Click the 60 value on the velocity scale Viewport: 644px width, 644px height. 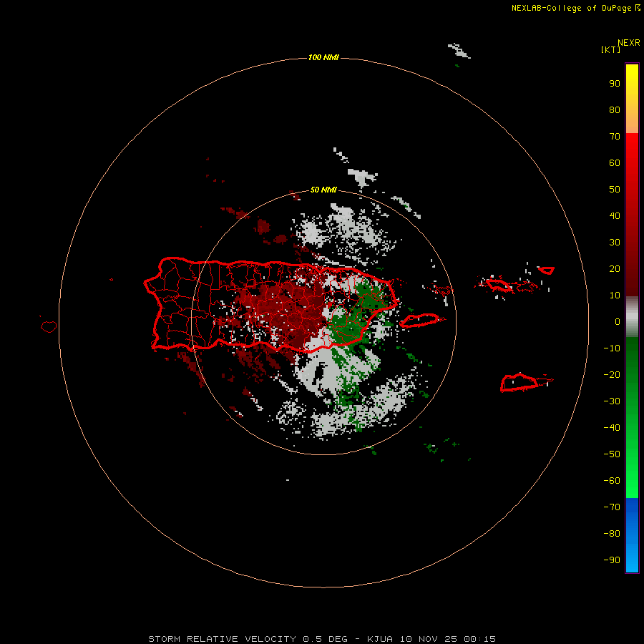[x=615, y=162]
